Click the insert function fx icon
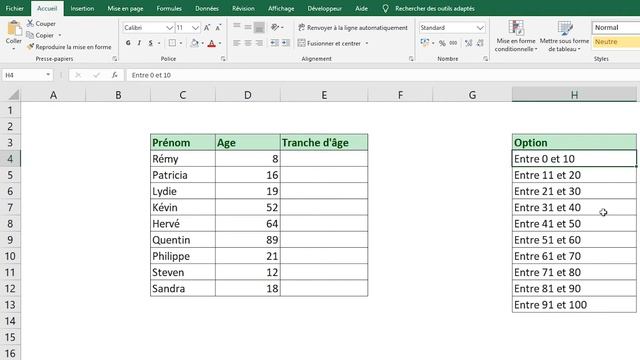This screenshot has height=360, width=640. pyautogui.click(x=115, y=75)
